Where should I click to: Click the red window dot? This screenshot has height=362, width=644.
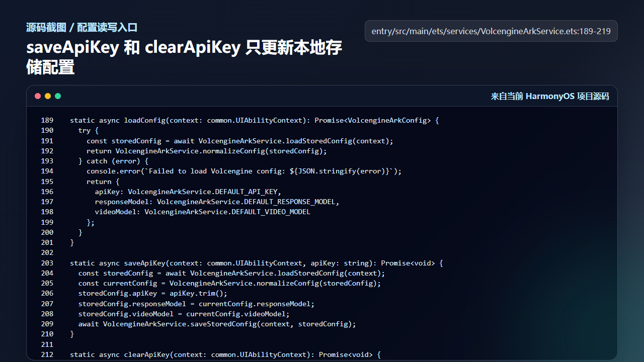tap(38, 96)
